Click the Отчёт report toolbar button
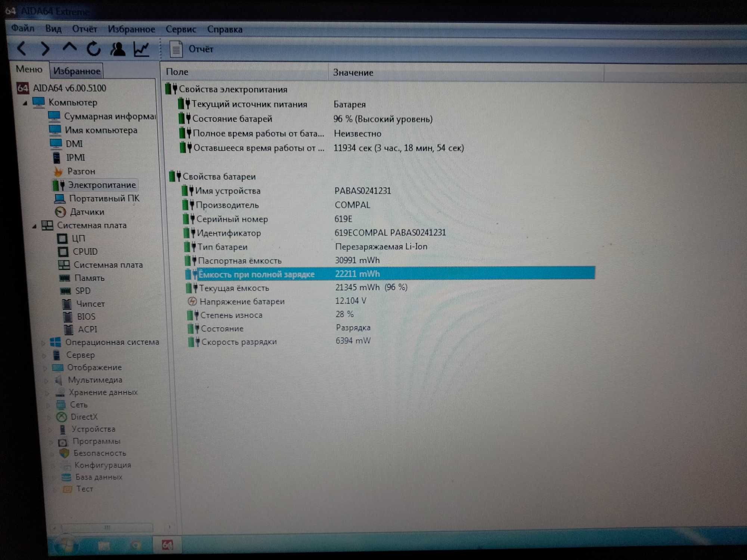The height and width of the screenshot is (560, 747). 192,49
